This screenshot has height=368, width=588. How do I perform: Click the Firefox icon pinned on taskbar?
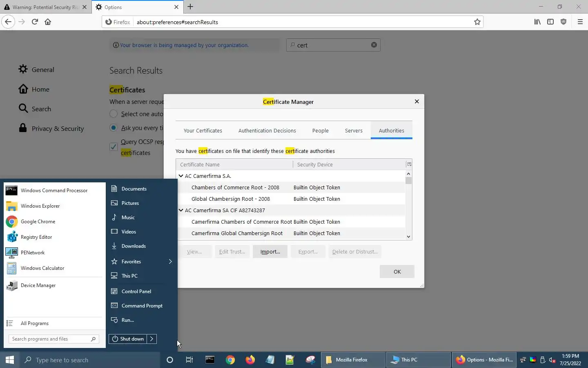point(250,360)
